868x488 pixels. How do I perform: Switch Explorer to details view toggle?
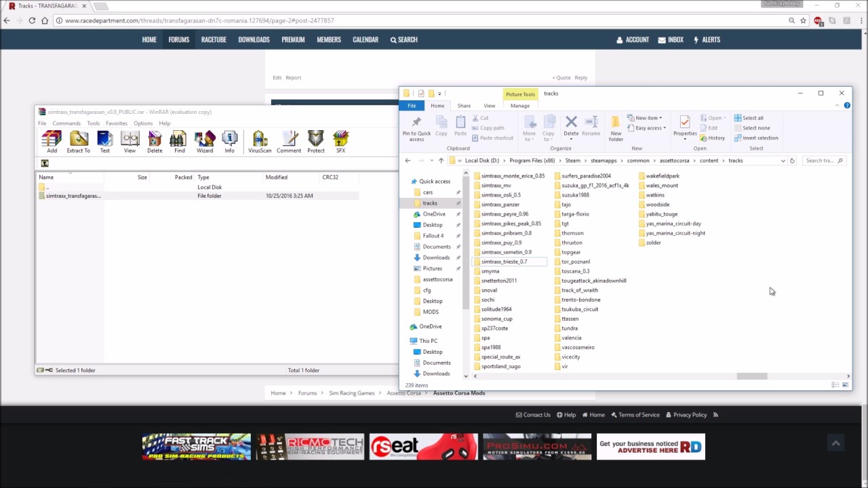click(835, 385)
